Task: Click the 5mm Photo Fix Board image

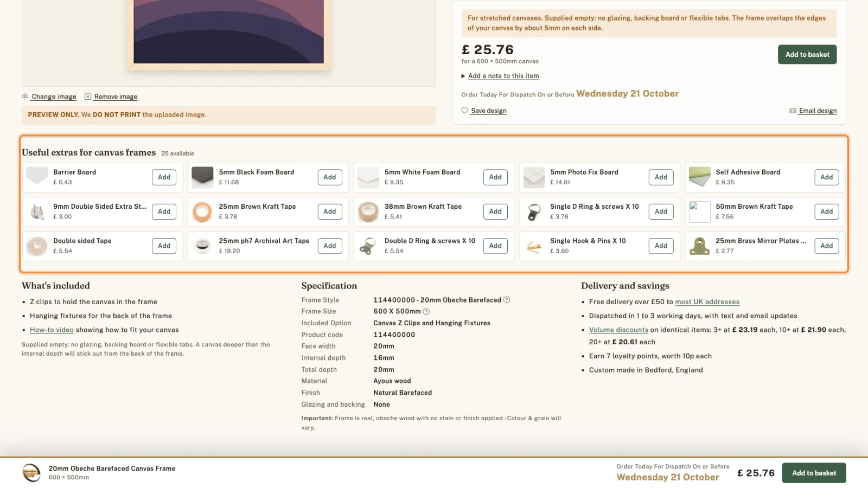Action: click(x=534, y=177)
